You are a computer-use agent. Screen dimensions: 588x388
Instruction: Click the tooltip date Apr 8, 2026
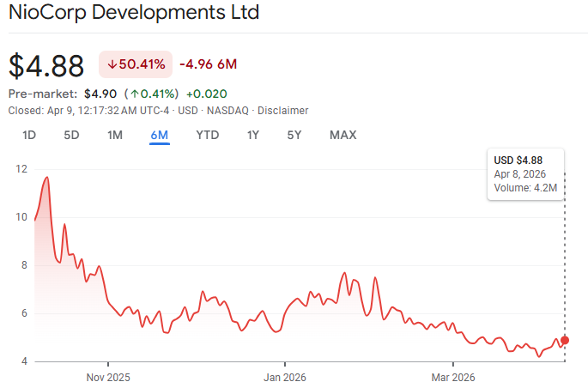(x=519, y=174)
